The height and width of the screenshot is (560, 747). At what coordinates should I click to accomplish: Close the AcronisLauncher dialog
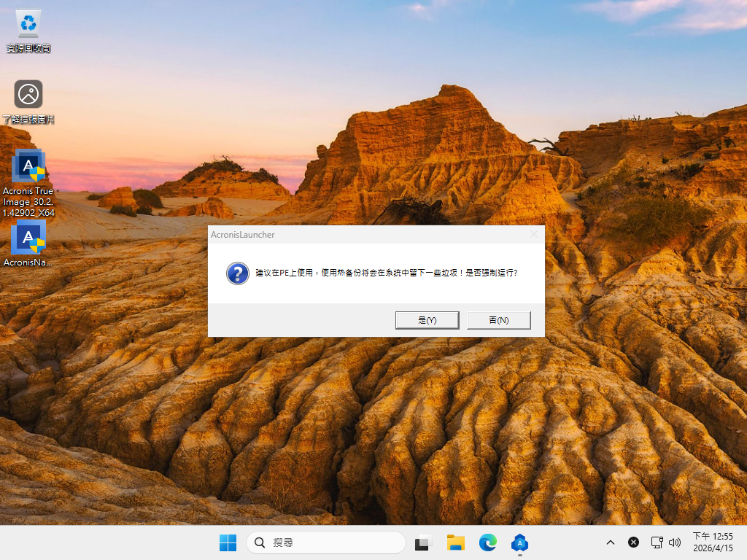coord(533,234)
